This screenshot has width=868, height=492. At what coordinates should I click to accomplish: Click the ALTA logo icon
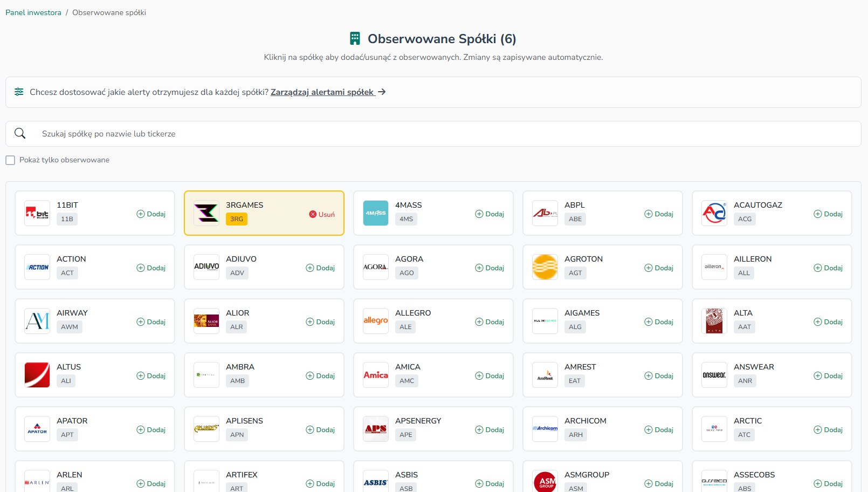click(714, 321)
